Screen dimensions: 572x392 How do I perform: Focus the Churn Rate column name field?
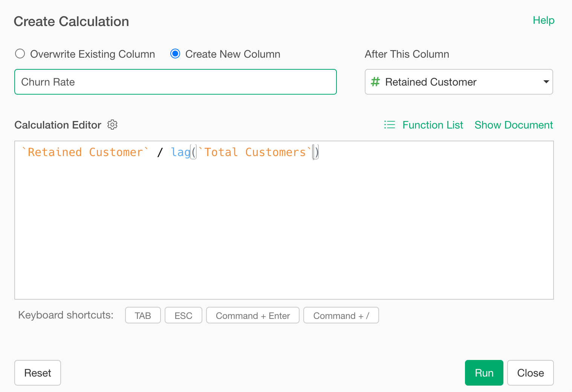tap(175, 82)
